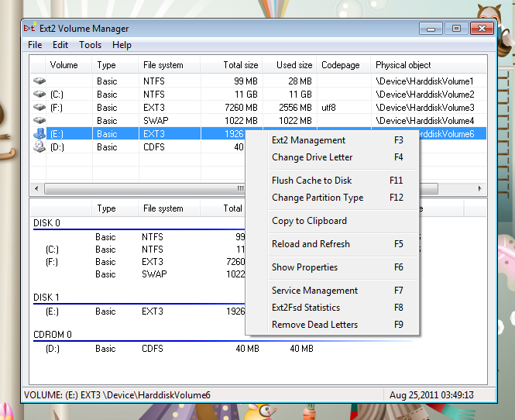Screen dimensions: 515x420
Task: Sort by Codepage column header
Action: (344, 65)
